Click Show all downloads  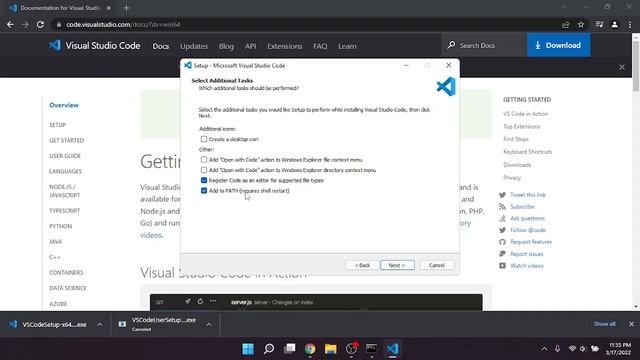[x=604, y=324]
